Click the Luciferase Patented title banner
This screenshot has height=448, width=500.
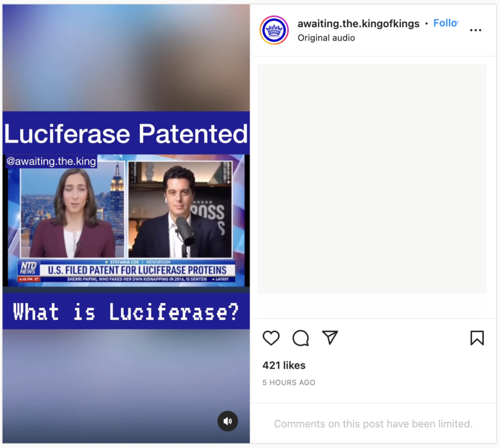click(x=126, y=133)
